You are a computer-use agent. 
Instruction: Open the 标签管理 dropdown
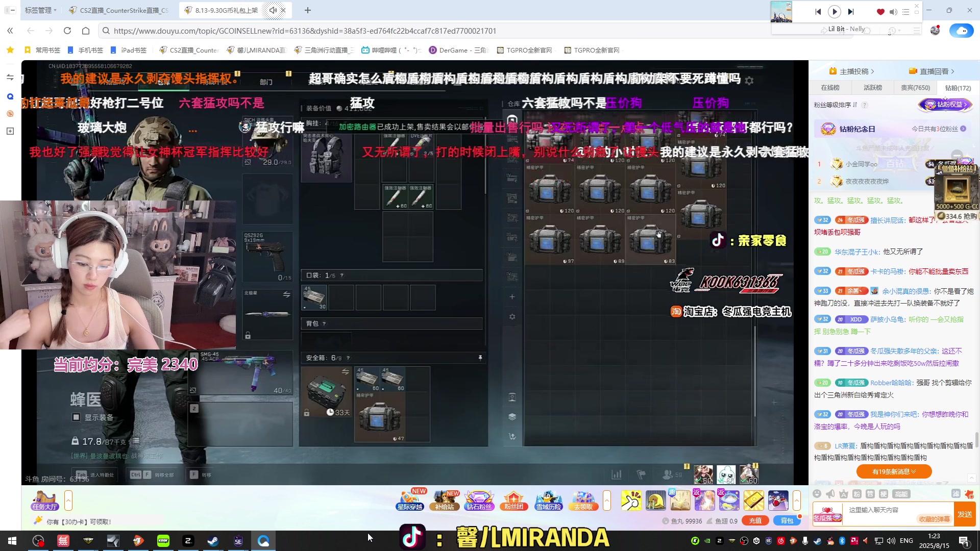[x=40, y=10]
